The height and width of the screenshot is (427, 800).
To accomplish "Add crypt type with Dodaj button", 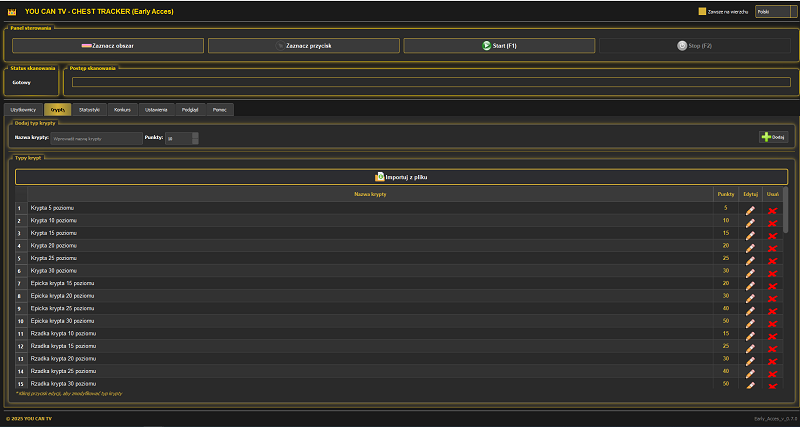I will (773, 137).
